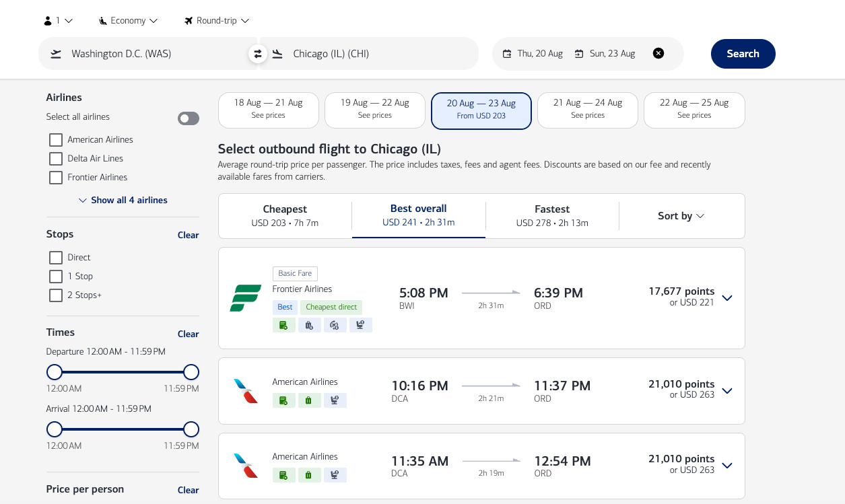This screenshot has height=504, width=845.
Task: Open the Economy cabin class dropdown
Action: click(128, 21)
